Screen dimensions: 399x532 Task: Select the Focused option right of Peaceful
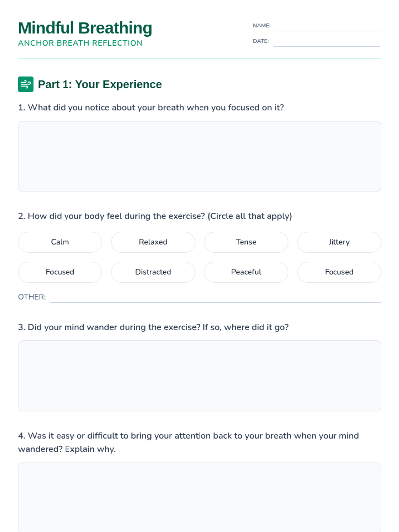pos(339,272)
